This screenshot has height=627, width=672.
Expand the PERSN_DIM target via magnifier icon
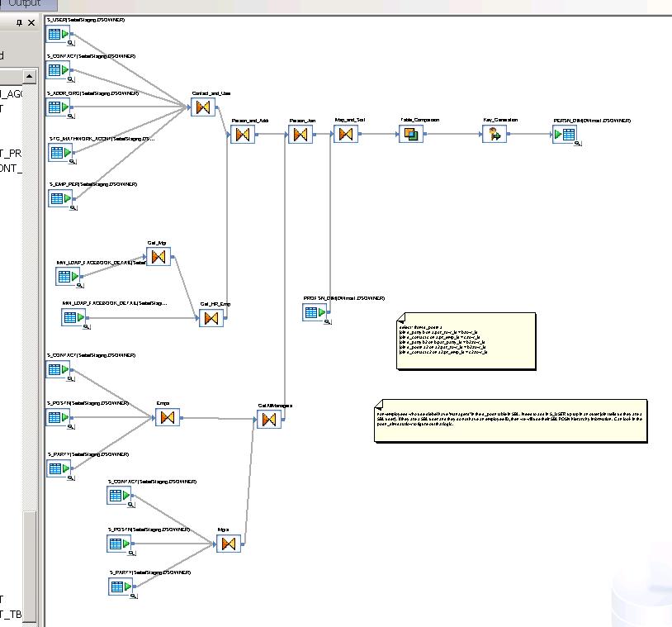pos(577,145)
